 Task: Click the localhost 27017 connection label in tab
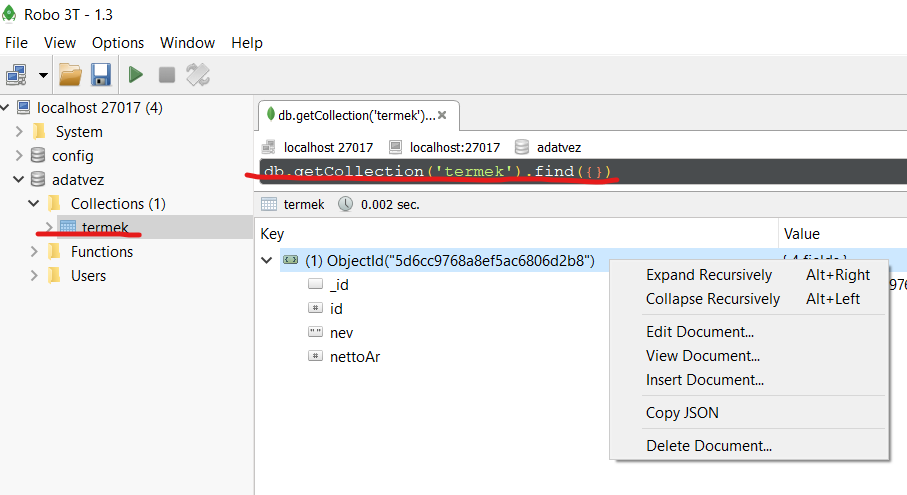[328, 147]
